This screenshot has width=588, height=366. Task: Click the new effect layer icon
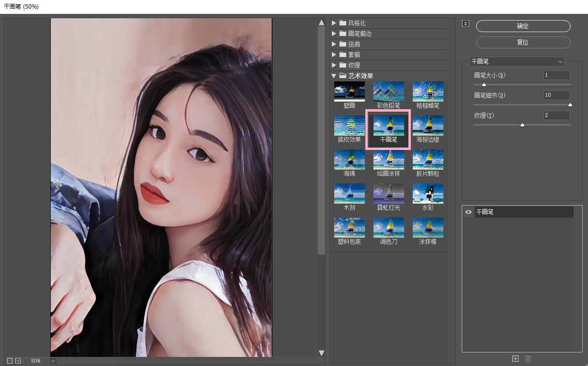pyautogui.click(x=515, y=358)
